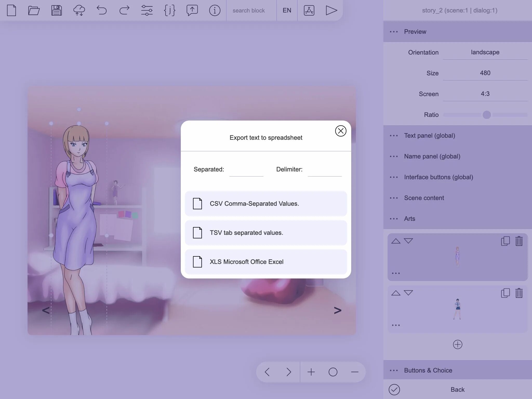Expand the Buttons & Choice section
The image size is (532, 399).
point(428,370)
